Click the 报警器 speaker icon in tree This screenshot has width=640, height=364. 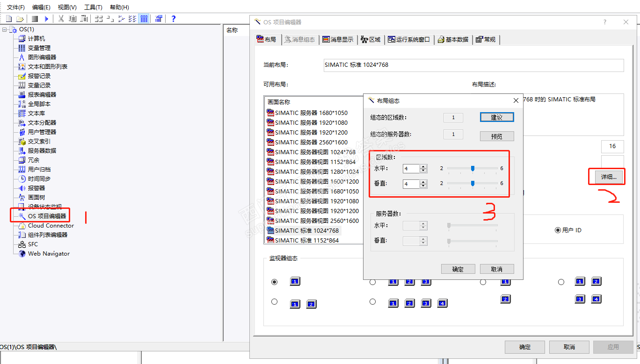(22, 188)
